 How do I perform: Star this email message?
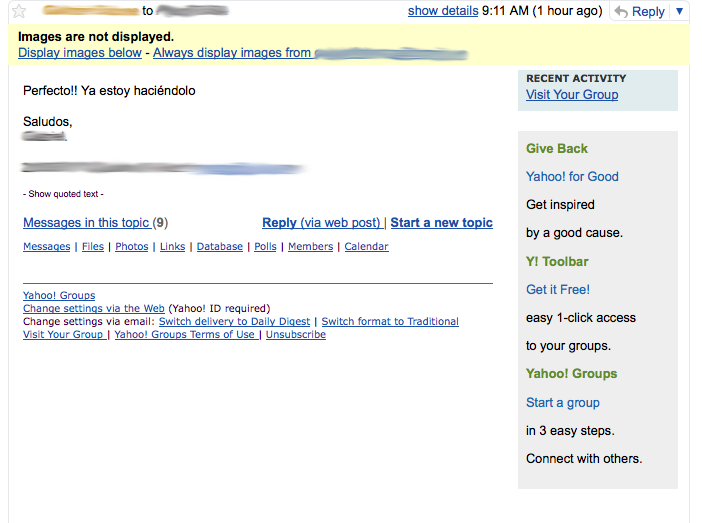[18, 11]
